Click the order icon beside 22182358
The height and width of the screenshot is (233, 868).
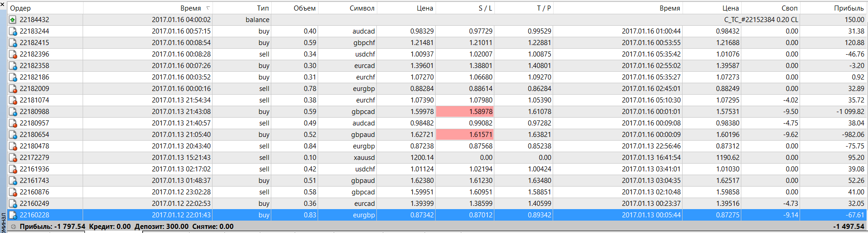[13, 66]
